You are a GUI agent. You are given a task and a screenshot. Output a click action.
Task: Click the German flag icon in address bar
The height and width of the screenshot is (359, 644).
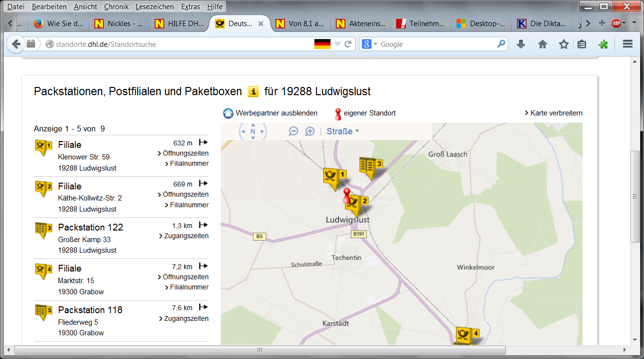pyautogui.click(x=322, y=44)
